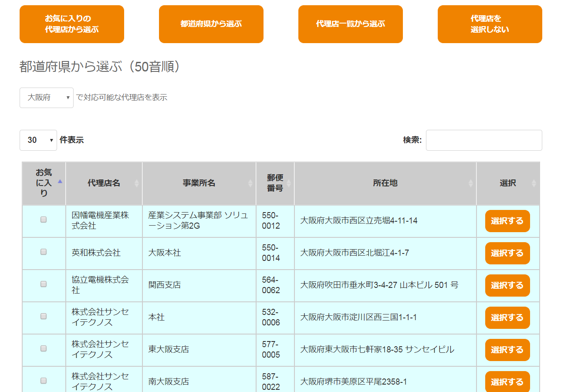
Task: Check favorite box for 因幡電機産業株式会社
Action: 44,220
